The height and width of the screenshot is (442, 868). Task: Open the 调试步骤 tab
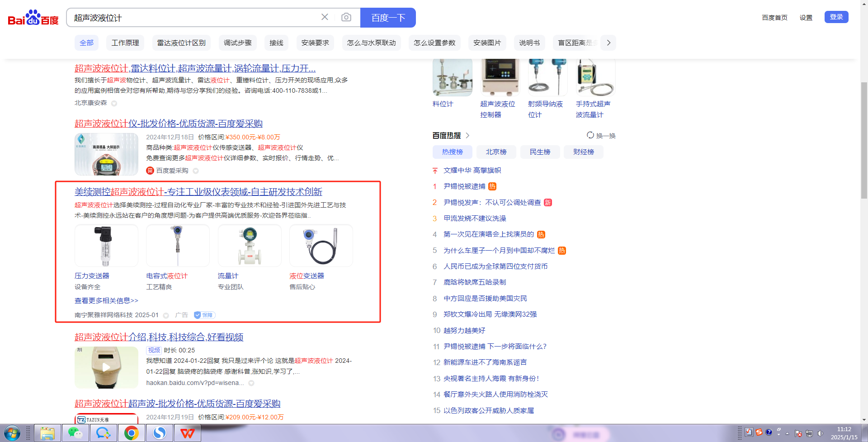237,43
